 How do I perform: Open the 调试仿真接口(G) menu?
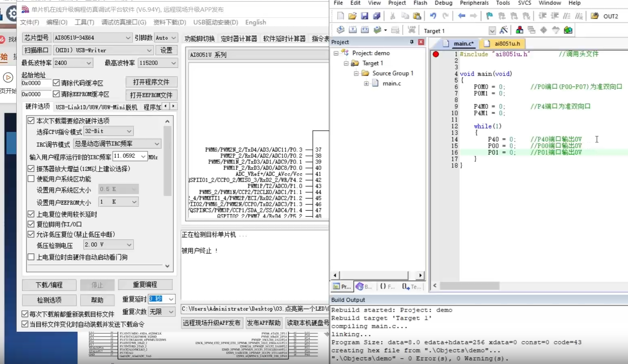point(124,22)
